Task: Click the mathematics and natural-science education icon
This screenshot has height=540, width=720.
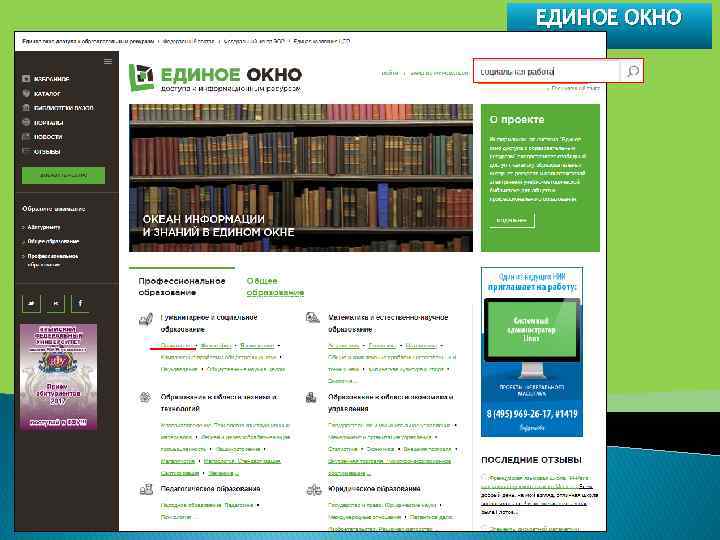Action: 313,317
